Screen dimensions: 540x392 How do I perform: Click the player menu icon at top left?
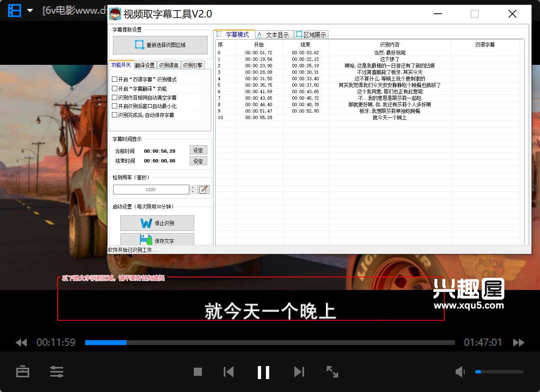point(15,11)
